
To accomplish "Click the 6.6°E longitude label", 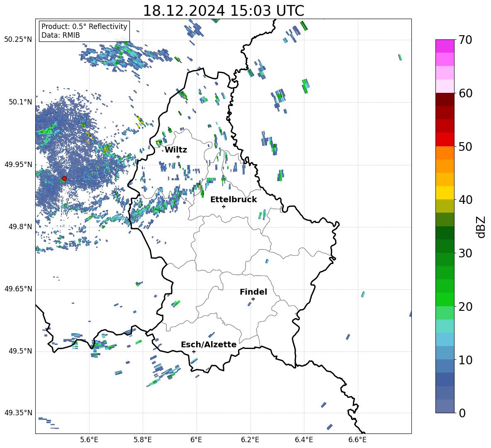I will pyautogui.click(x=357, y=440).
